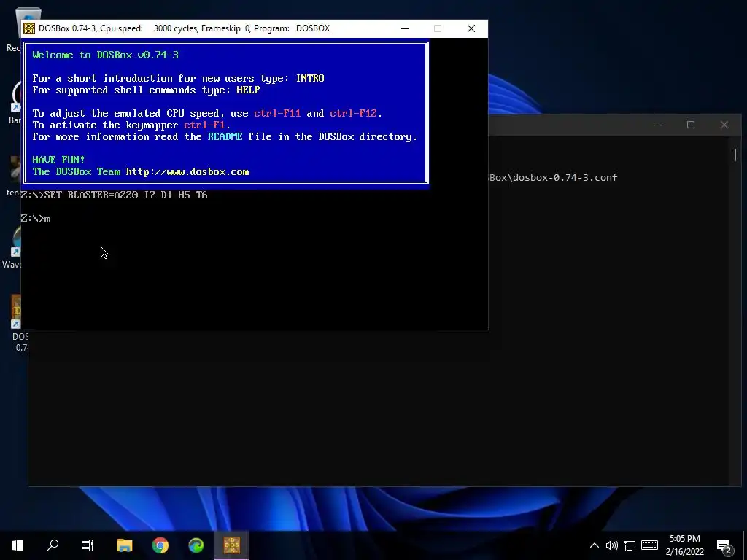
Task: Click the 2/16/2022 date in the tray
Action: click(x=684, y=552)
